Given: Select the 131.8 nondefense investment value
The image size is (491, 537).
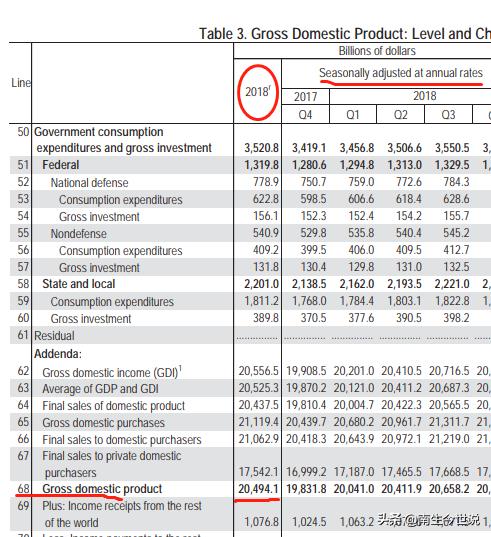Looking at the screenshot, I should click(x=266, y=267).
